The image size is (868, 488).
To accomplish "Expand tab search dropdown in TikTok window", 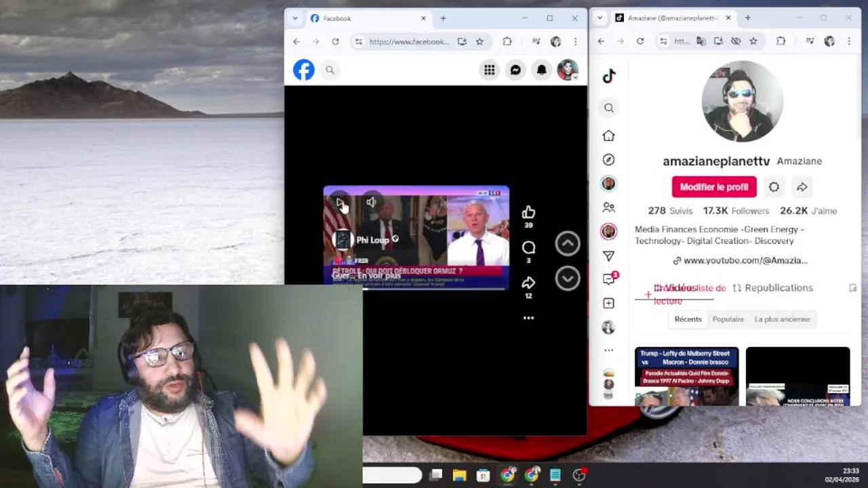I will (x=599, y=18).
